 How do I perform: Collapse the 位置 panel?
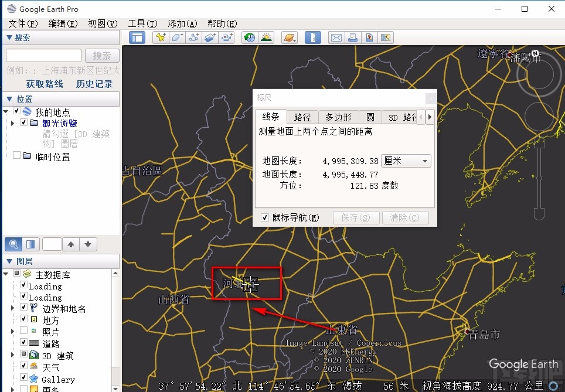[10, 98]
